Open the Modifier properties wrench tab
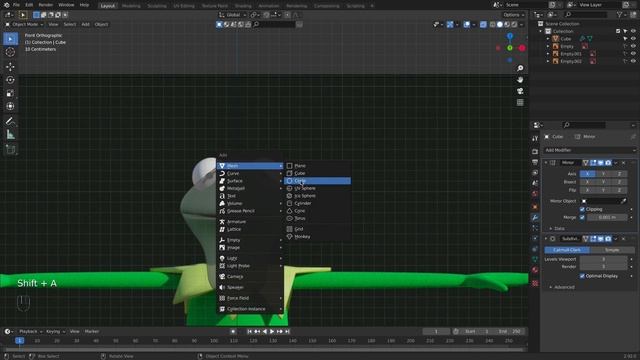The image size is (640, 360). pyautogui.click(x=535, y=218)
